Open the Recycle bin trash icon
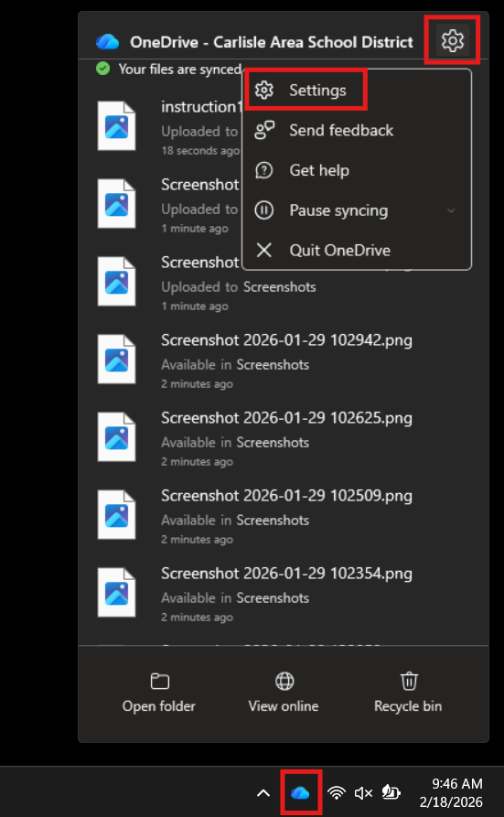Screen dimensions: 504x817 point(409,681)
